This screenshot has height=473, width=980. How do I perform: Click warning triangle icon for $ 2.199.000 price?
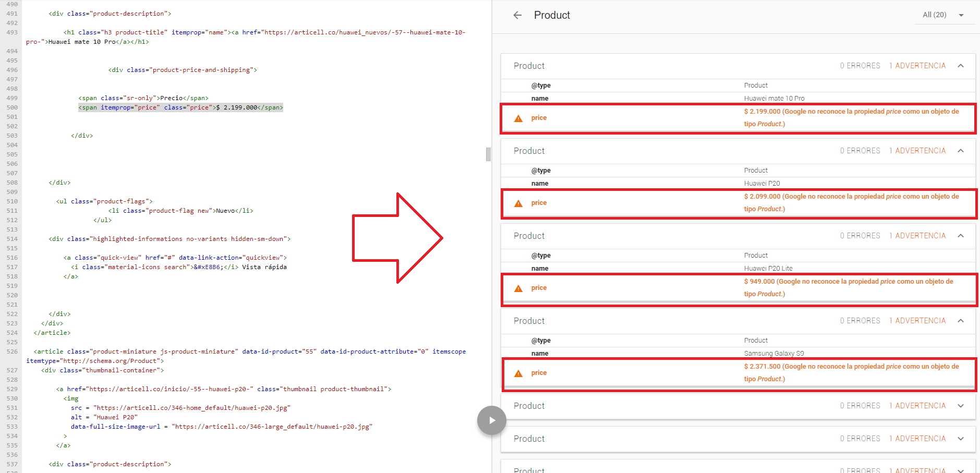tap(518, 118)
